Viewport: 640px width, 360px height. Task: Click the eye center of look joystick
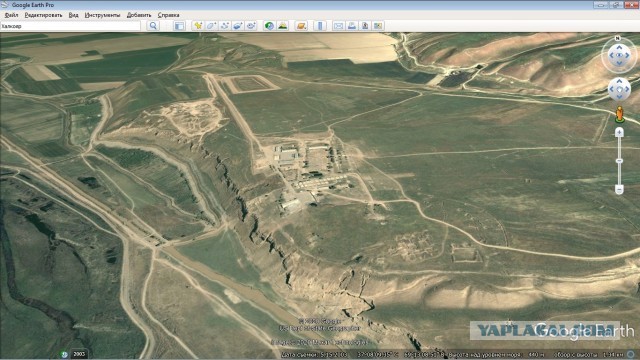(x=619, y=55)
